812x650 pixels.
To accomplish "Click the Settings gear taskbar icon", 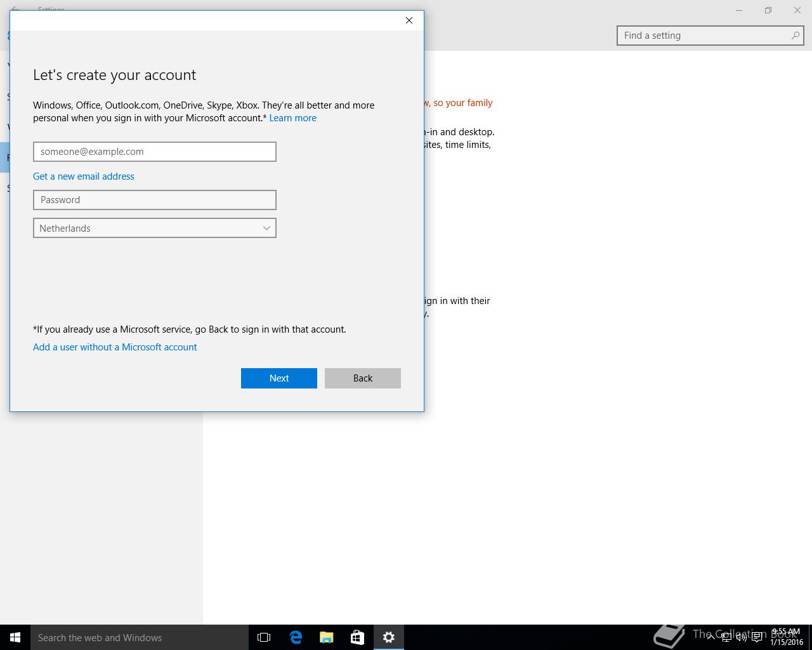I will pos(389,637).
